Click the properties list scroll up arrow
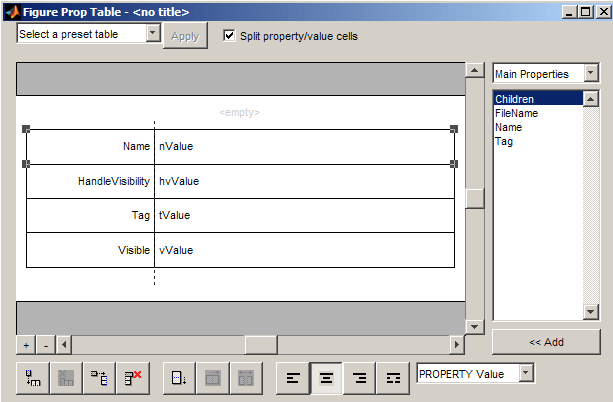This screenshot has width=613, height=402. (591, 99)
